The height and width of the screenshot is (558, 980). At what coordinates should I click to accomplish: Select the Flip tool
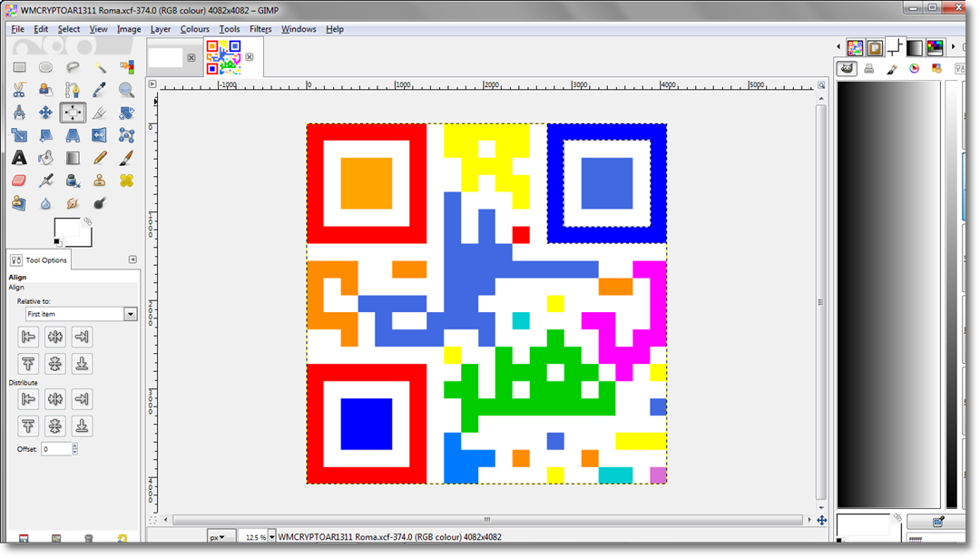tap(100, 135)
